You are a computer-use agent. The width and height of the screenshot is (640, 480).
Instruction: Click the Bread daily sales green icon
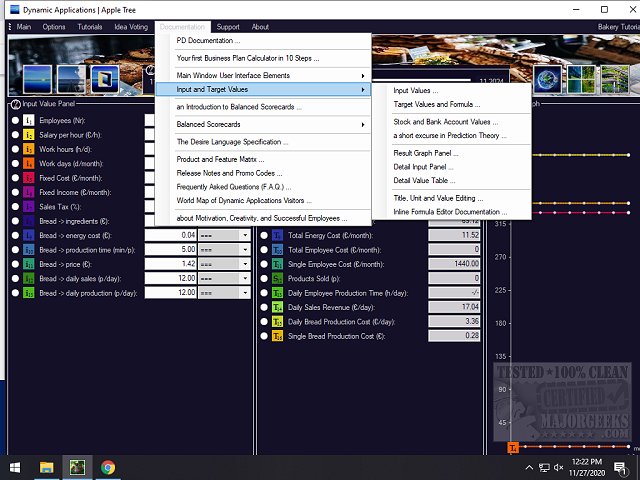click(x=29, y=278)
